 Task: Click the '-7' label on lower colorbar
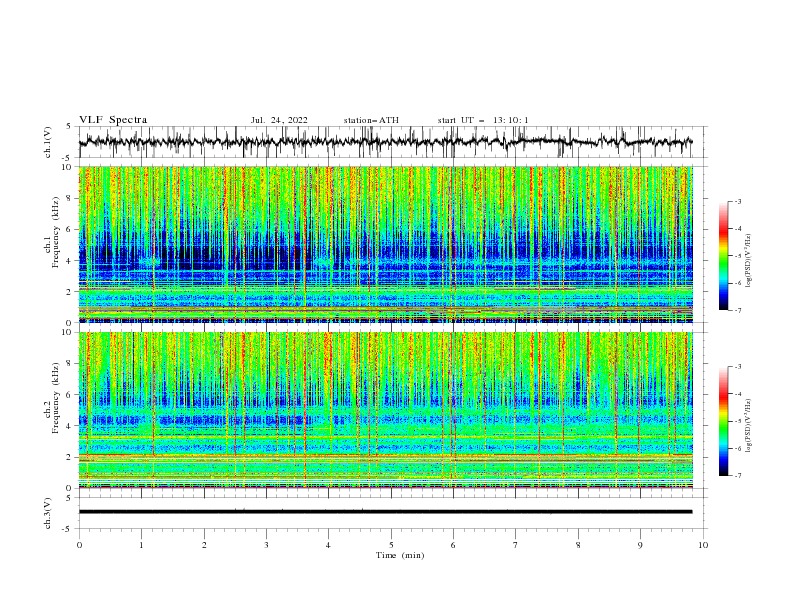737,476
